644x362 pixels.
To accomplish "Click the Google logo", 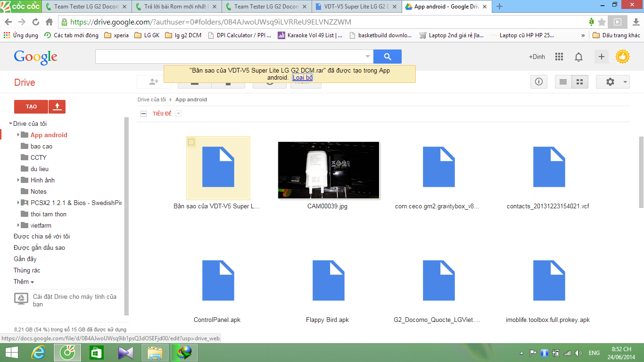I will pyautogui.click(x=36, y=57).
